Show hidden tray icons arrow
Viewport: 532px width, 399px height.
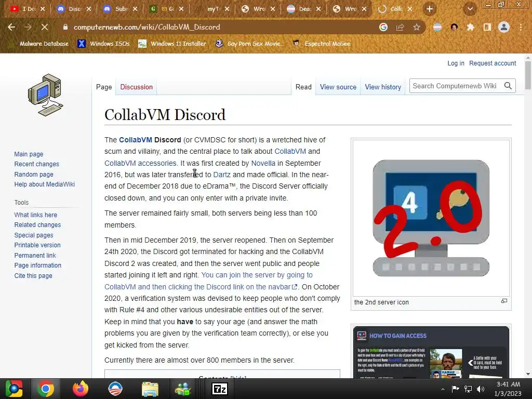pos(443,389)
